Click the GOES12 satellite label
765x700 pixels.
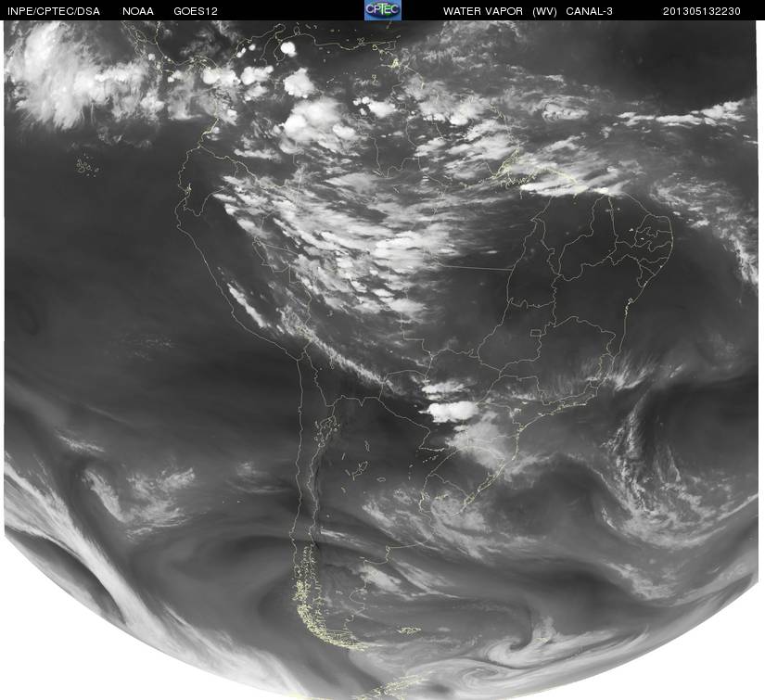tap(196, 11)
